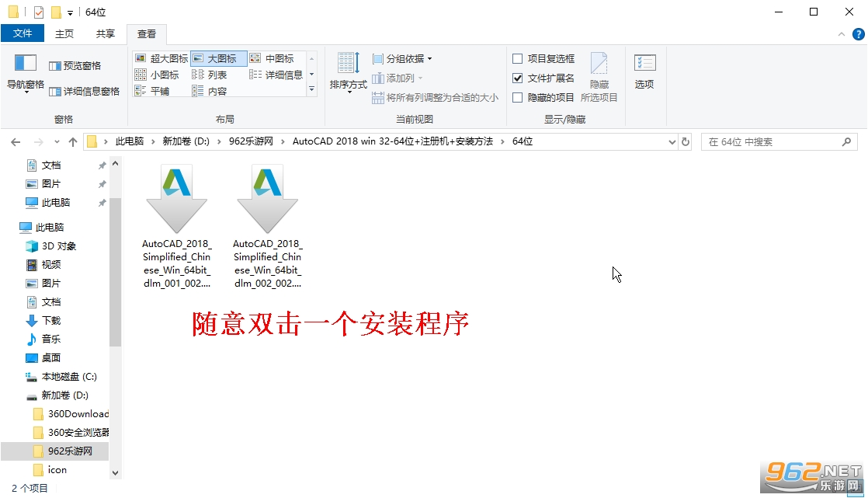Open the Navigation pane (导航窗格) dropdown
868x498 pixels.
25,74
